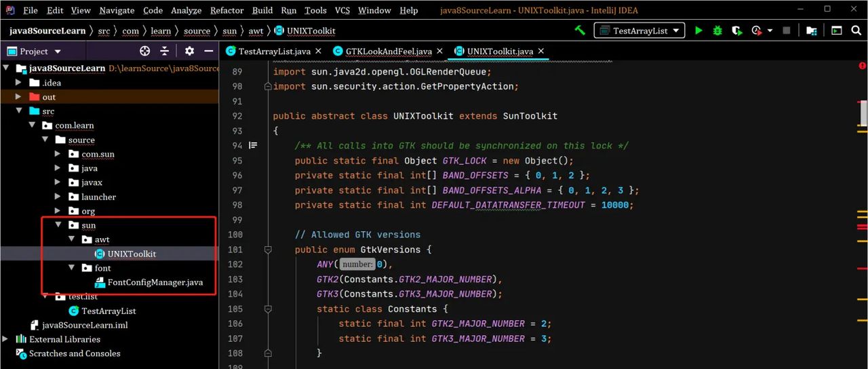This screenshot has height=369, width=868.
Task: Click the red error indicator above editor scrollbar
Action: (862, 65)
